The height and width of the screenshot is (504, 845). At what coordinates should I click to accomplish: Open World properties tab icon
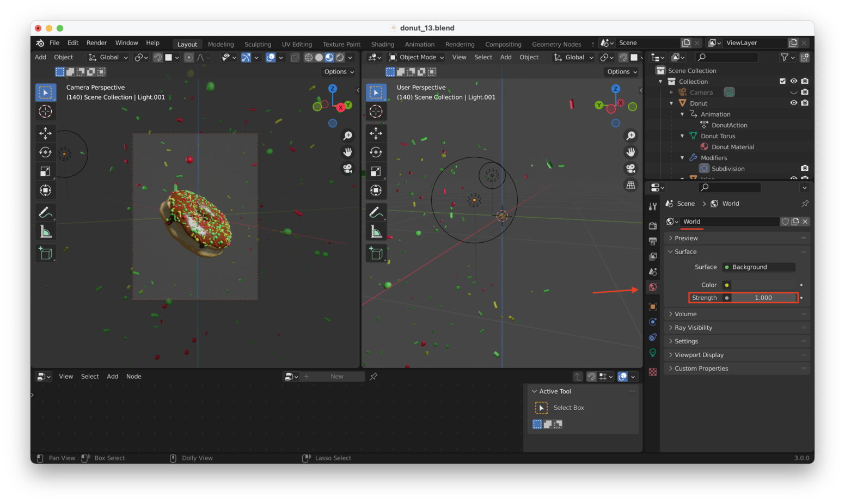(653, 287)
